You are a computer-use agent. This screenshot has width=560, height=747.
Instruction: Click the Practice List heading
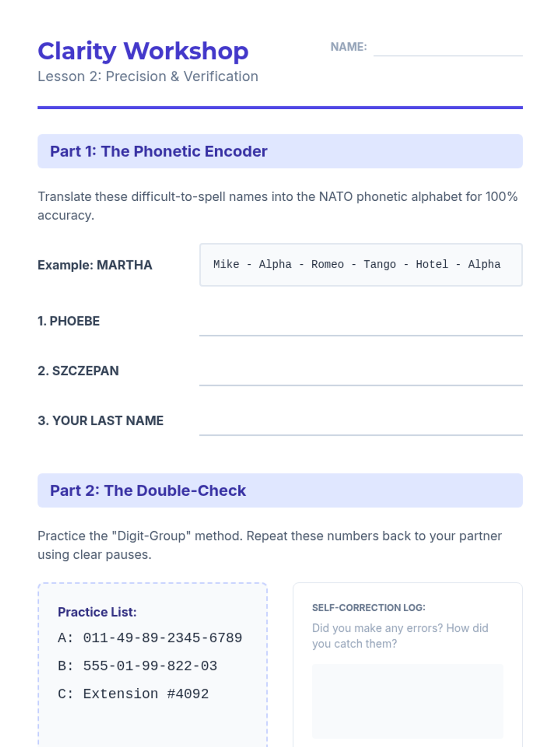click(x=97, y=612)
